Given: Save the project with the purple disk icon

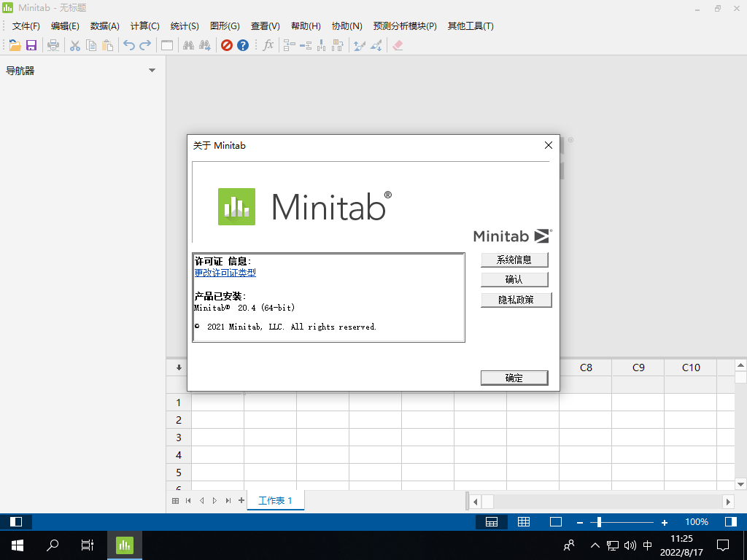Looking at the screenshot, I should click(31, 45).
